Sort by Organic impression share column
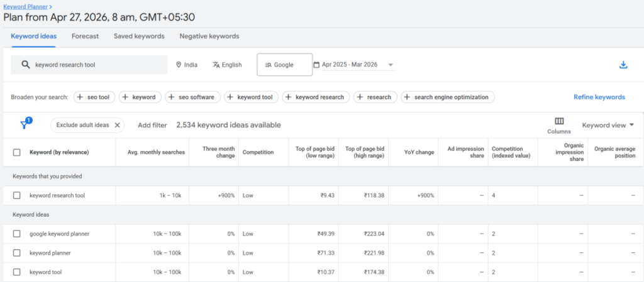This screenshot has height=282, width=644. point(569,153)
